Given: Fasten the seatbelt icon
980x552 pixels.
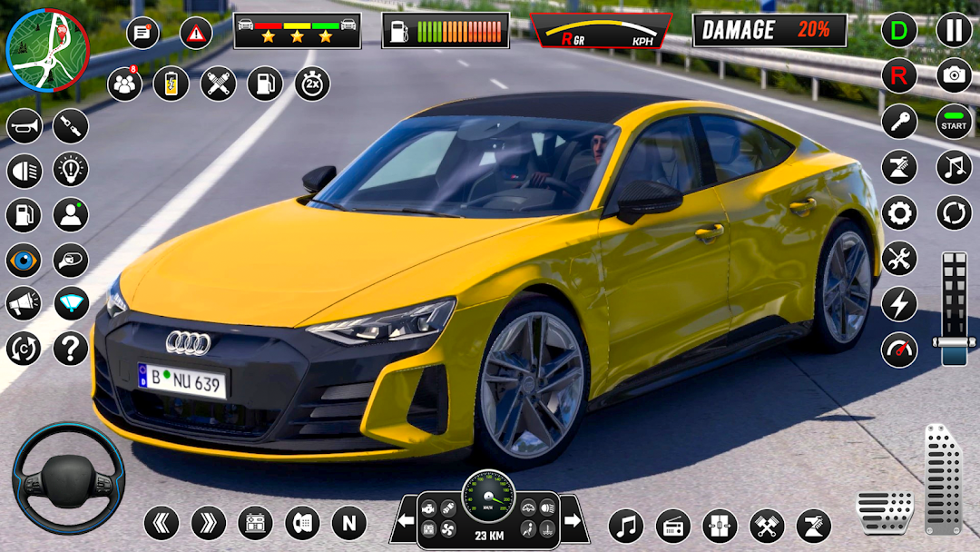Looking at the screenshot, I should (71, 126).
